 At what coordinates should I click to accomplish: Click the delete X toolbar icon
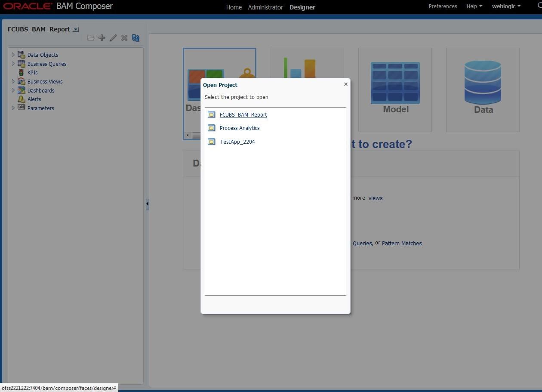pos(124,38)
